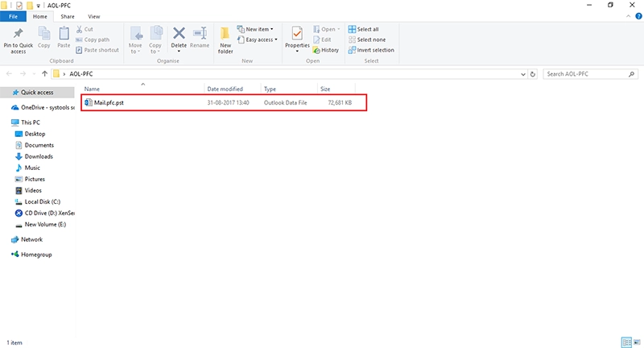Switch to the Share ribbon tab
The image size is (644, 348).
(68, 16)
